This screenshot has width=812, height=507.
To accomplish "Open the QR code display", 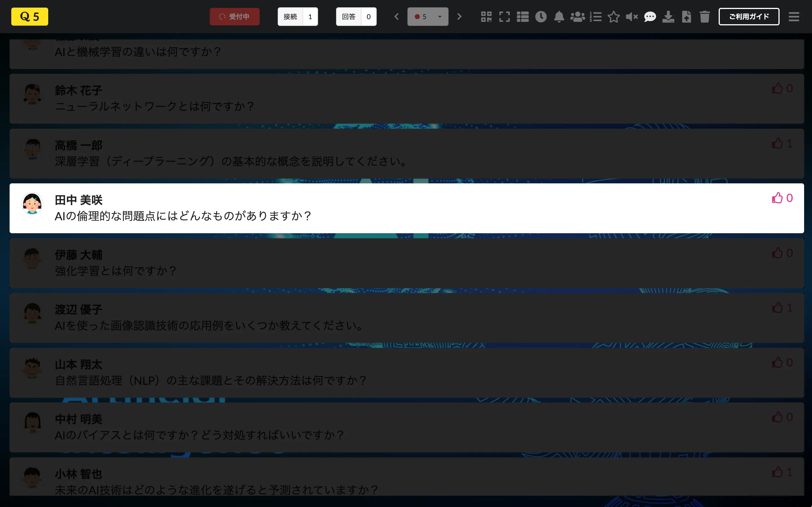I will (x=487, y=16).
